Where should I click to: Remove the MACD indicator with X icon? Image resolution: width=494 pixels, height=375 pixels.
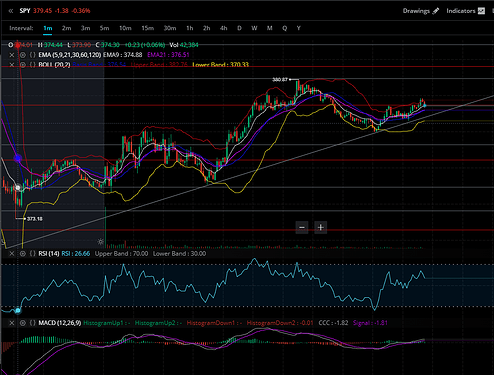pos(12,323)
